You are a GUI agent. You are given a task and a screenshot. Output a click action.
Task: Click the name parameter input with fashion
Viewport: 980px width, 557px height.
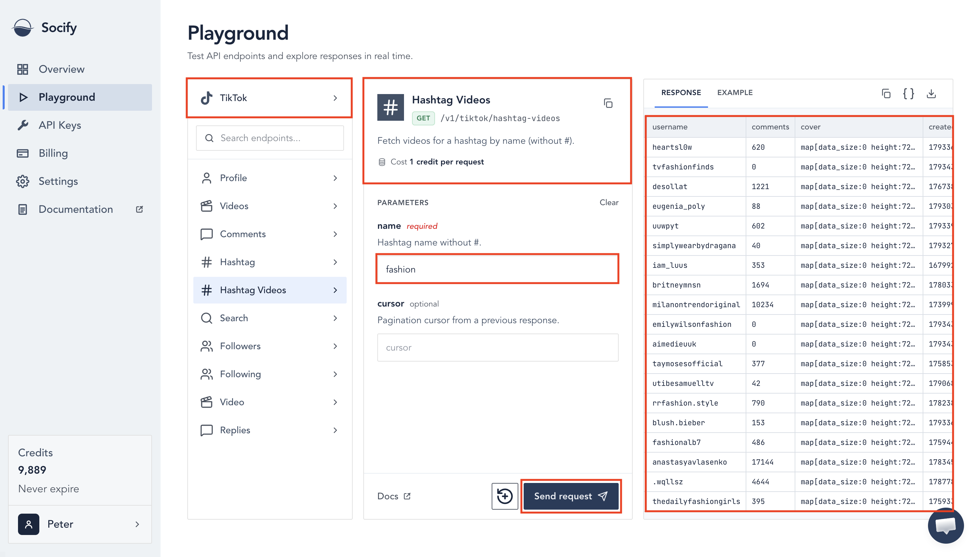point(497,269)
